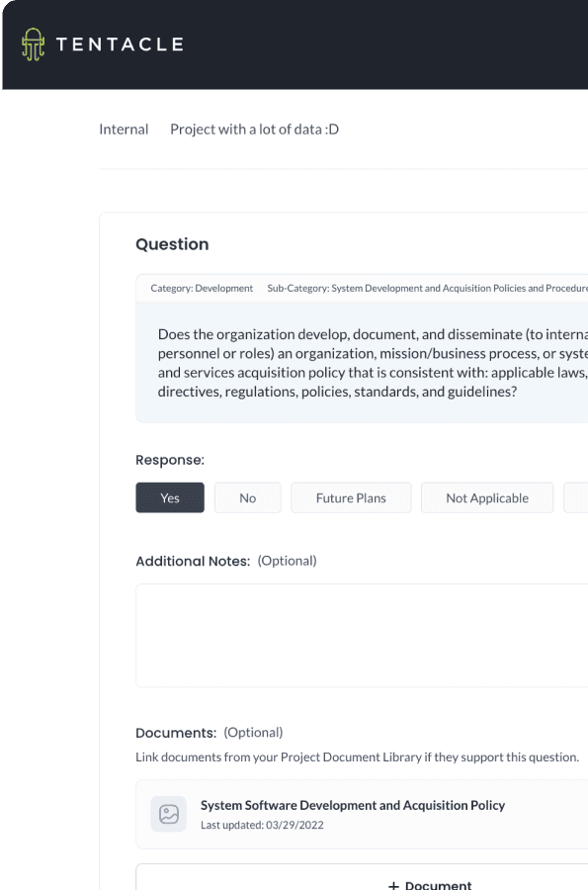The image size is (588, 890).
Task: Open the 'Project with a lot of data :D' breadcrumb
Action: pos(255,130)
